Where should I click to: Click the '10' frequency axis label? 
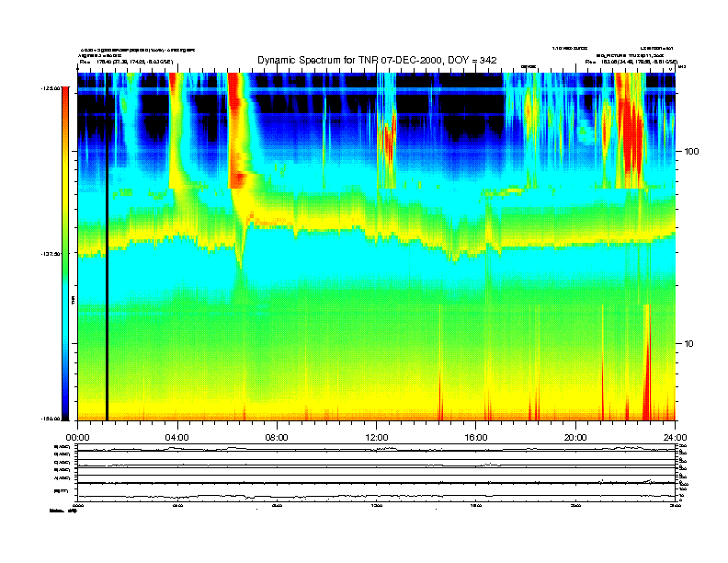click(689, 344)
